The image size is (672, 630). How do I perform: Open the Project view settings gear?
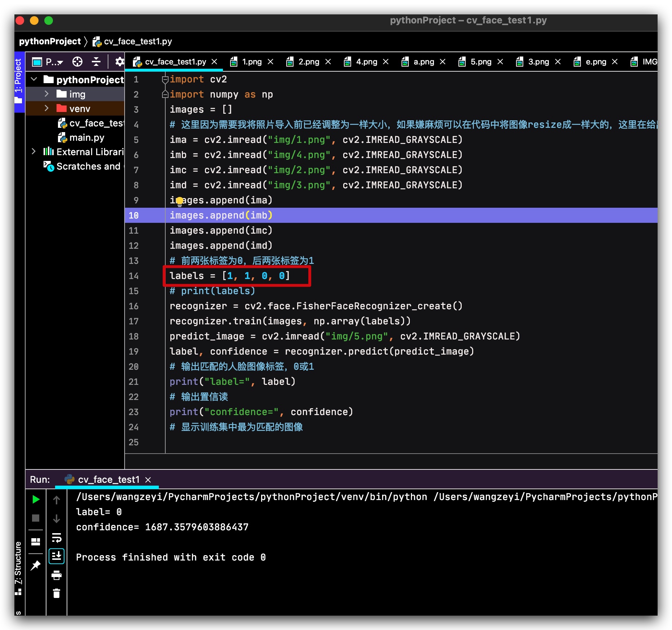pyautogui.click(x=119, y=62)
